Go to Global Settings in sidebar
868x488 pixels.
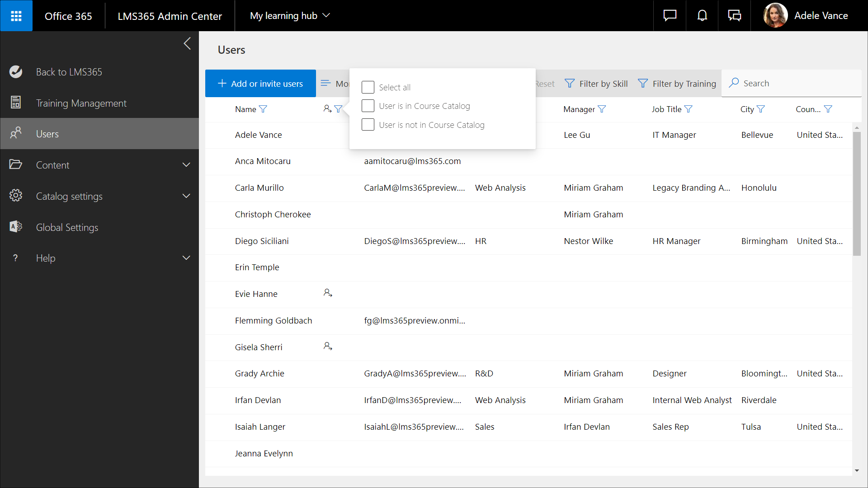pos(67,227)
